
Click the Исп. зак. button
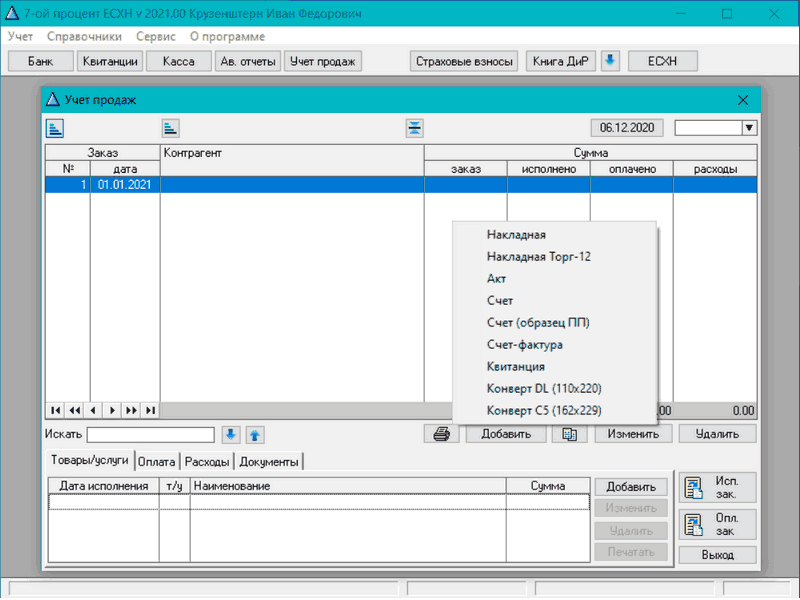tap(717, 487)
